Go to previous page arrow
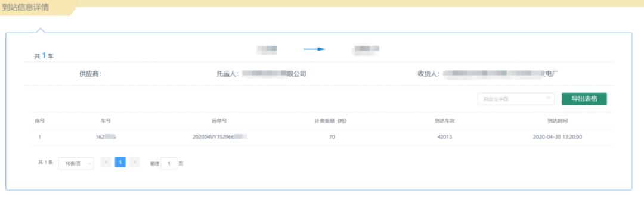Viewport: 644px width, 215px height. pyautogui.click(x=106, y=162)
